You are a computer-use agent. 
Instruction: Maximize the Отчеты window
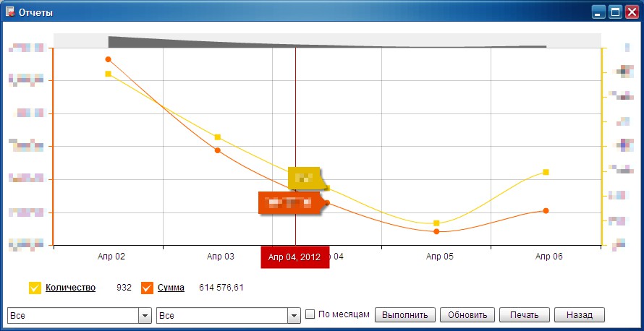pyautogui.click(x=615, y=12)
